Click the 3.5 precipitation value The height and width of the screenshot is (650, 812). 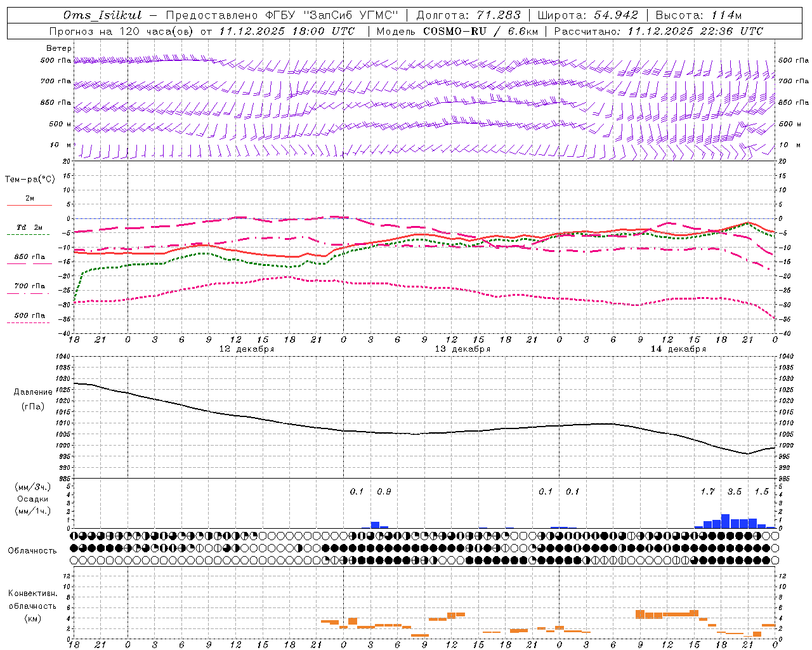point(734,491)
